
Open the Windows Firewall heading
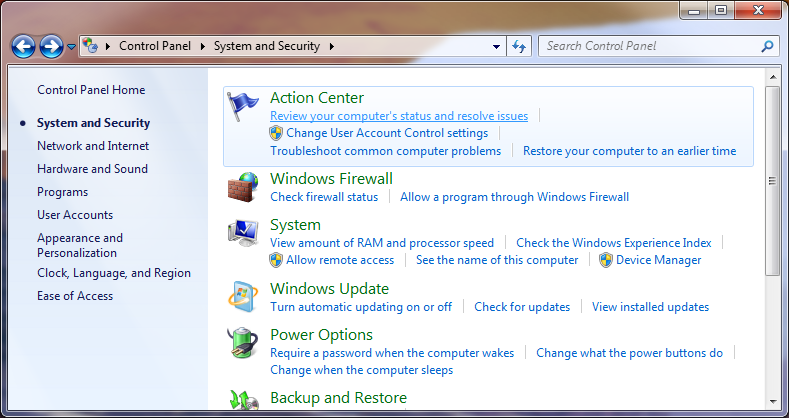(332, 179)
